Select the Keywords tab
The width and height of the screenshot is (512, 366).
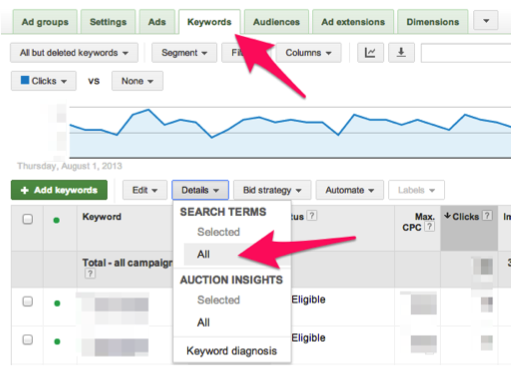click(209, 22)
